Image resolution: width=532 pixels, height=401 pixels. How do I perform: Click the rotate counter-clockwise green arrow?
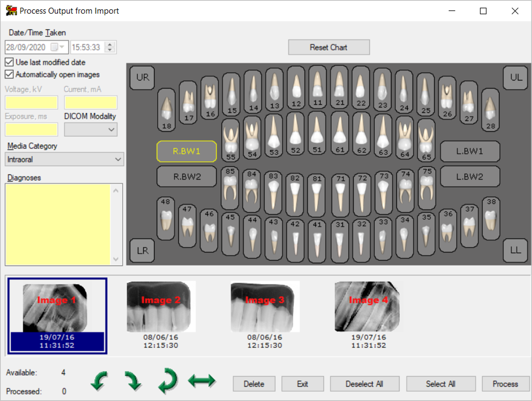(x=99, y=381)
